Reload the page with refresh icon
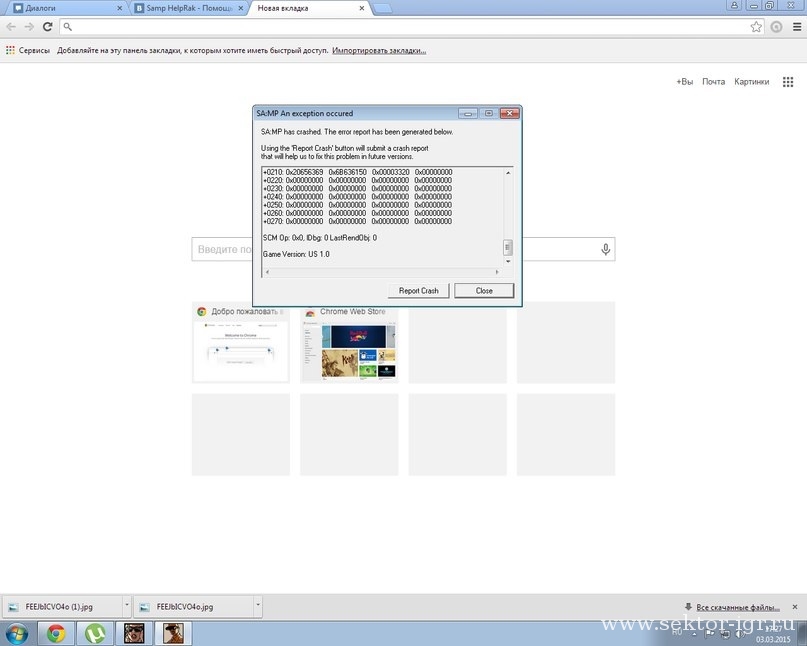Viewport: 807px width, 646px height. click(x=47, y=27)
